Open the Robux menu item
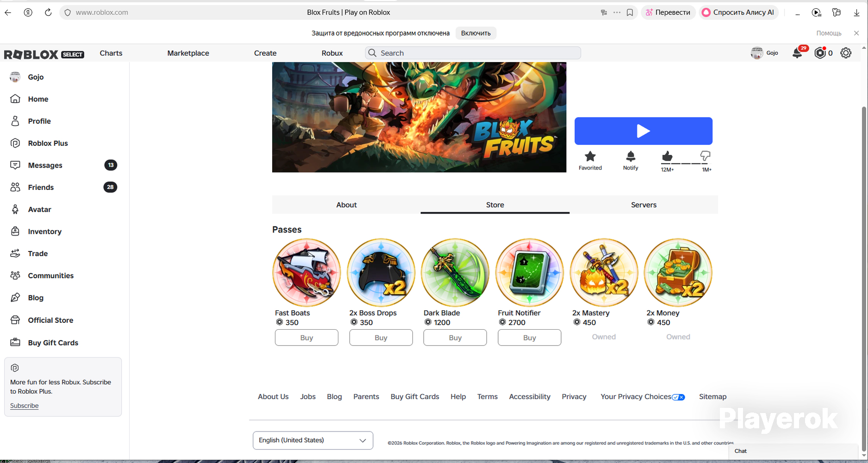Screen dimensions: 868x463 [332, 53]
